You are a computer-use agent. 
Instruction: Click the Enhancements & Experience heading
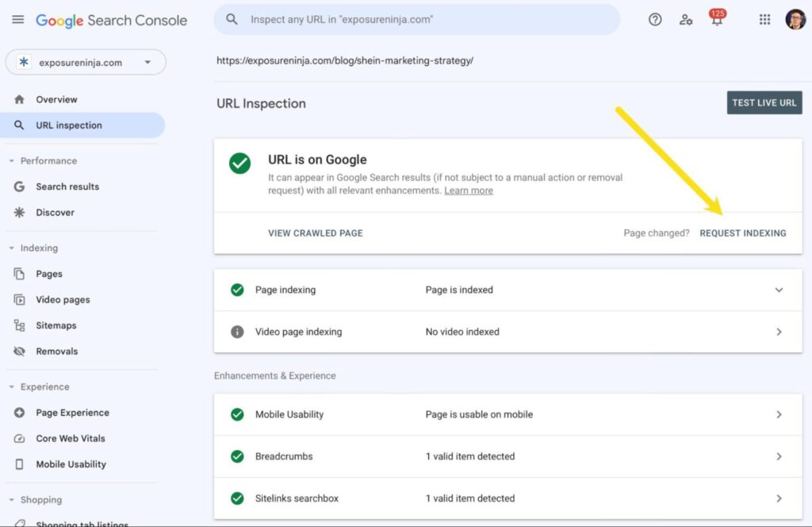point(275,375)
